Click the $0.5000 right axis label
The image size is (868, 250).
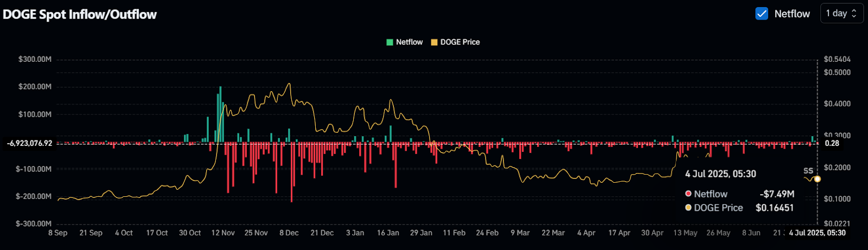click(837, 72)
